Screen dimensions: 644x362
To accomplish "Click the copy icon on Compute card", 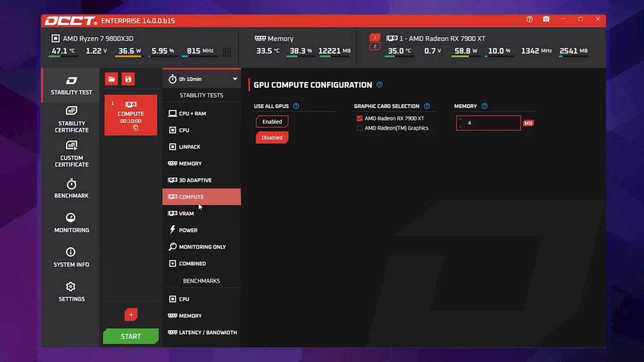I will 136,128.
